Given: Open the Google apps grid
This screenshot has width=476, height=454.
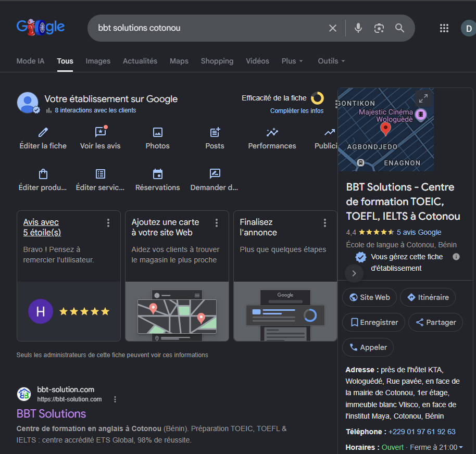Looking at the screenshot, I should tap(444, 28).
